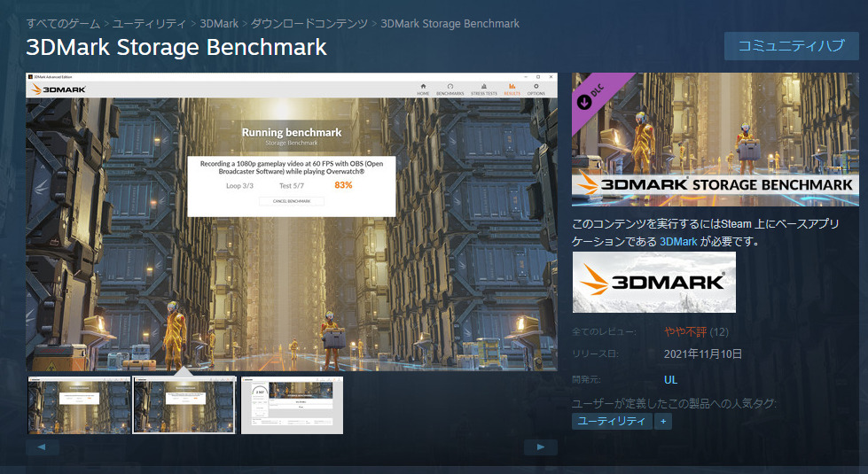
Task: Click the 83% progress text in screenshot
Action: 343,185
